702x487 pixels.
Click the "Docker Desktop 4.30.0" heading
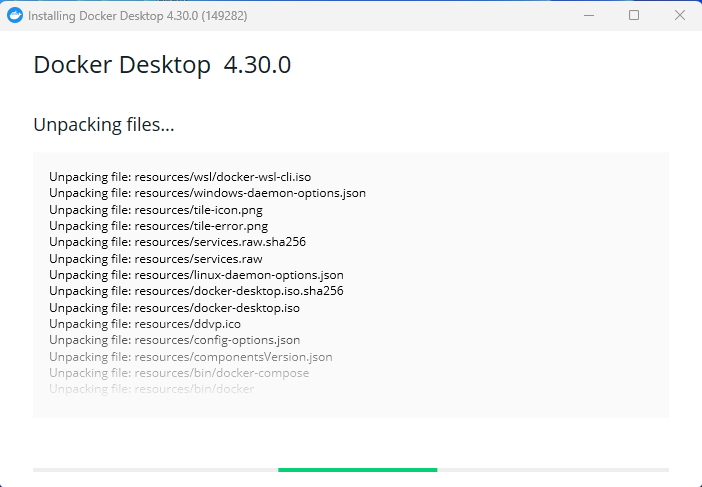[162, 64]
